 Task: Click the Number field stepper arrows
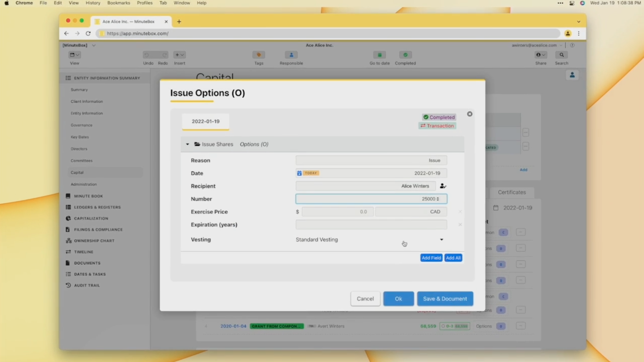point(438,199)
